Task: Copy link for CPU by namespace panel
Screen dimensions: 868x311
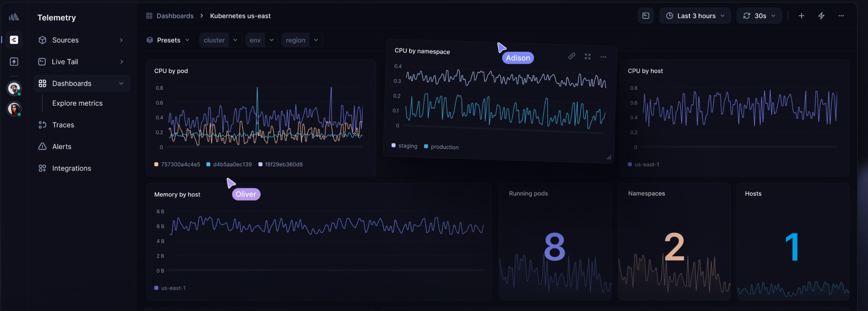Action: point(572,56)
